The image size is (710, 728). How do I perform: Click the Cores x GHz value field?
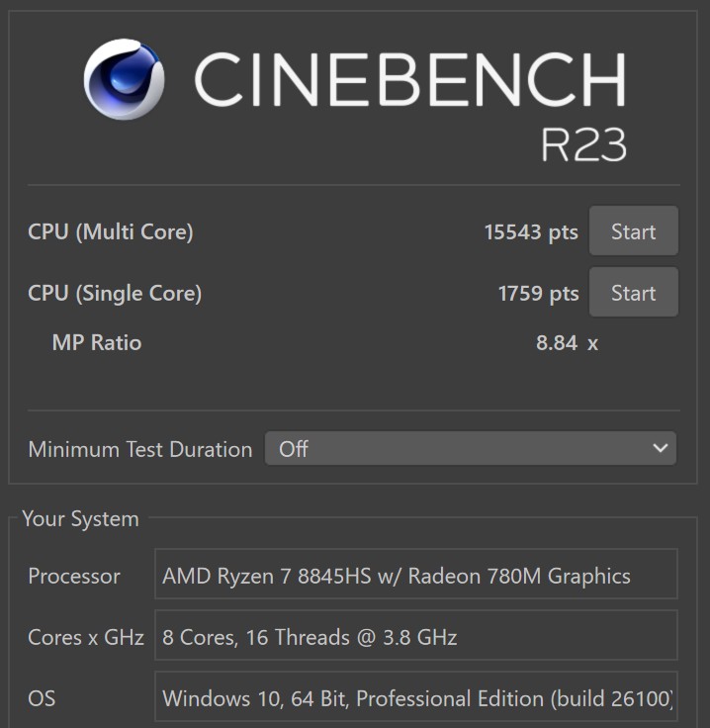(x=415, y=637)
